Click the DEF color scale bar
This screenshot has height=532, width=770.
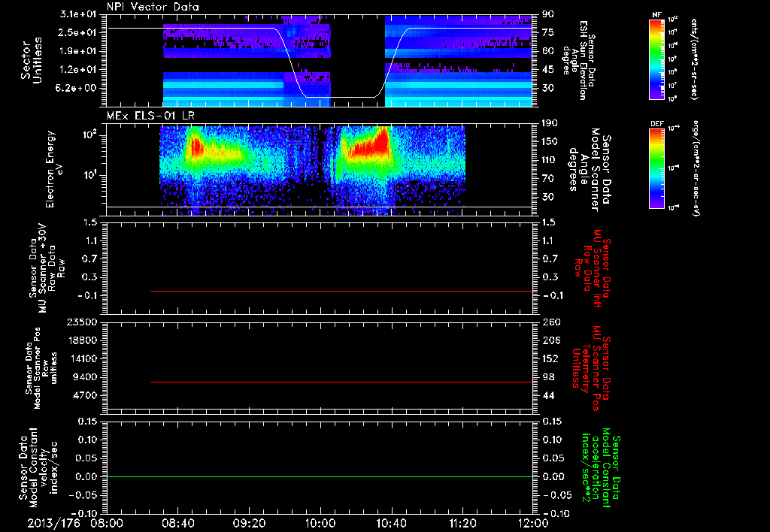click(x=657, y=168)
